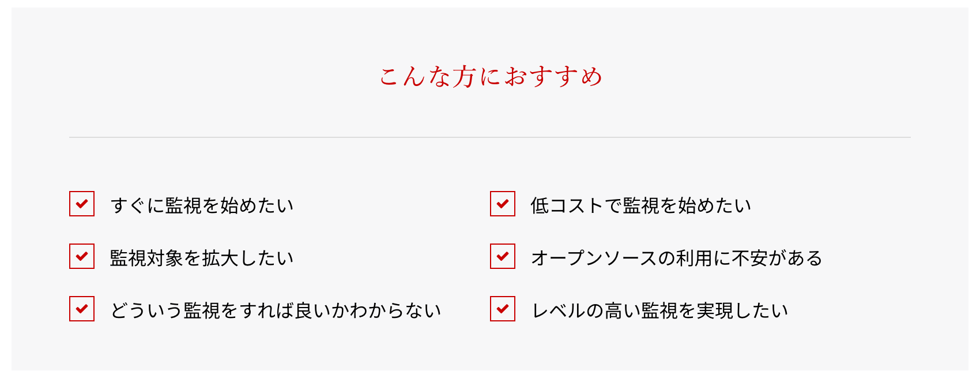Click the レベルの高い監視を実現したい label
The image size is (980, 382).
click(659, 310)
